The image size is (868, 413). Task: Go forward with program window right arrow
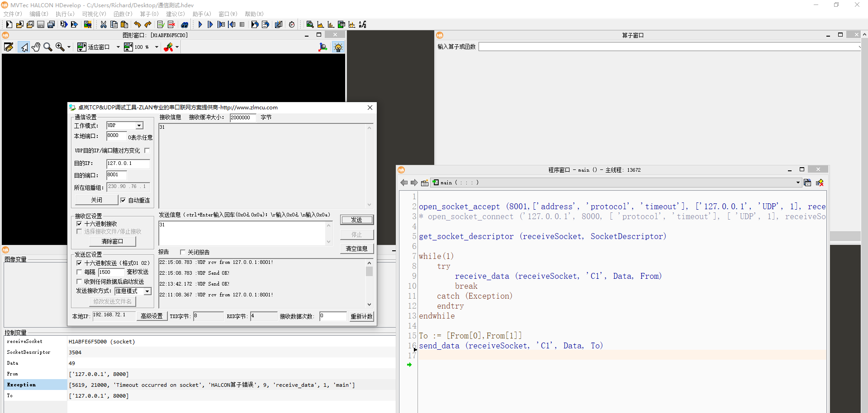coord(414,183)
